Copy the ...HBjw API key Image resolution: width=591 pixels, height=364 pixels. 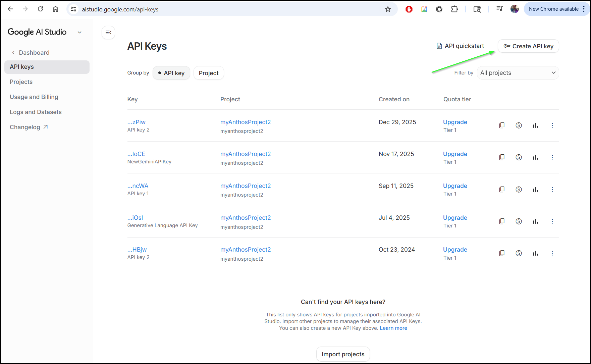click(502, 253)
